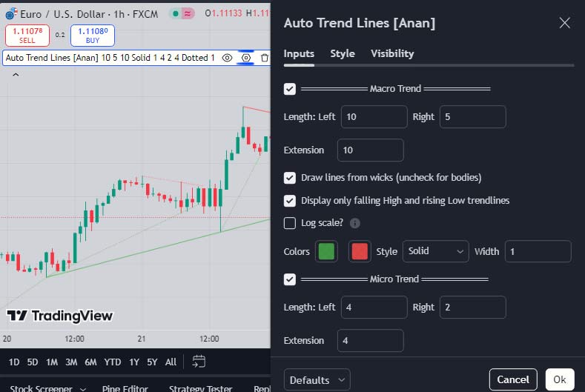Confirm settings with Ok button
Viewport: 585px width, 392px height.
pyautogui.click(x=560, y=379)
